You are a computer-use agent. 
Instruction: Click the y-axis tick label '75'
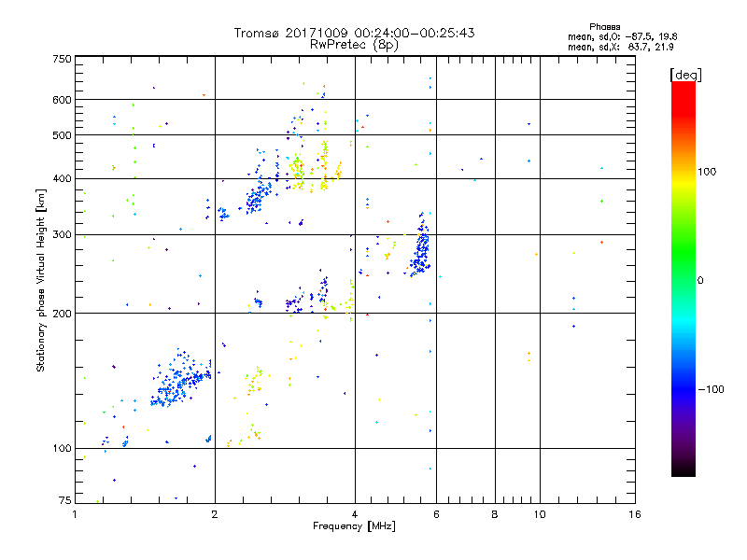[65, 500]
